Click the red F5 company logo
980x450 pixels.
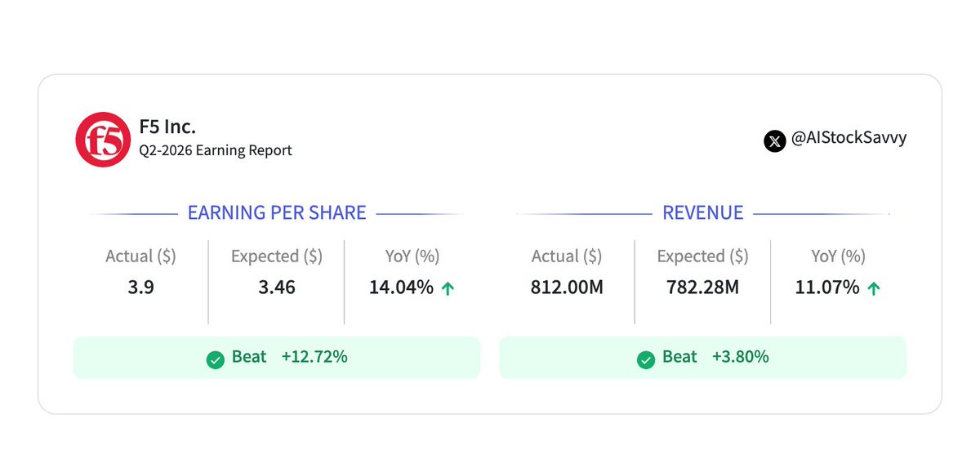[x=103, y=139]
